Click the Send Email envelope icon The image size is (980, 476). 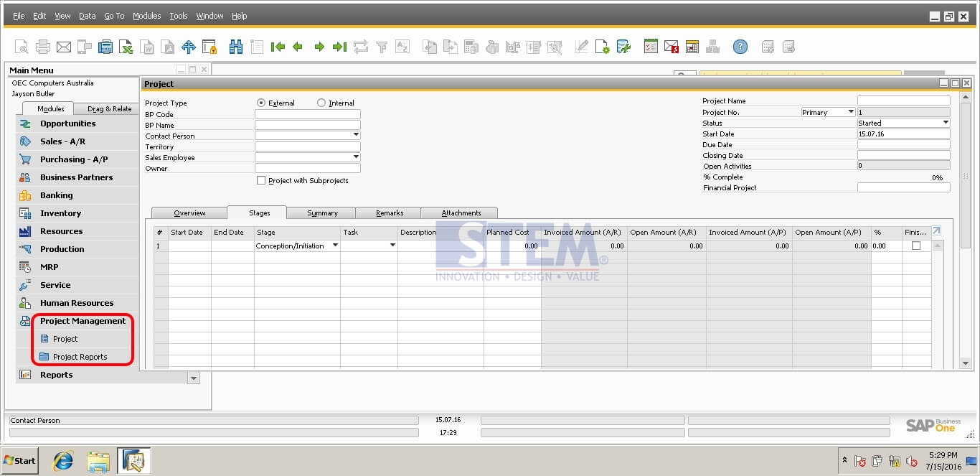[x=64, y=47]
